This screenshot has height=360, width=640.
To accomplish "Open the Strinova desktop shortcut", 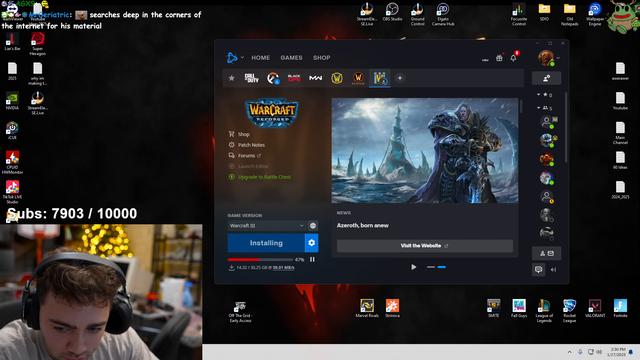I will tap(392, 308).
